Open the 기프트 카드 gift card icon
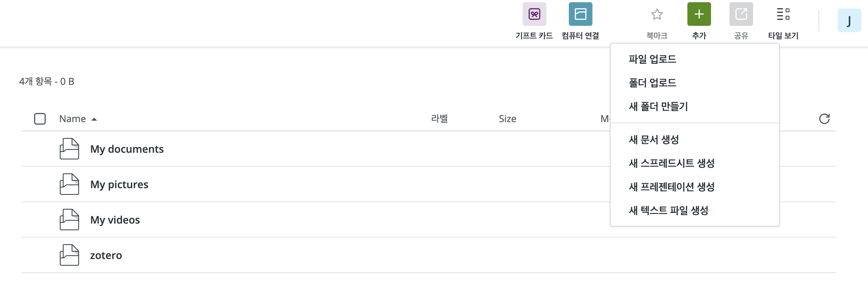The width and height of the screenshot is (868, 290). (534, 14)
